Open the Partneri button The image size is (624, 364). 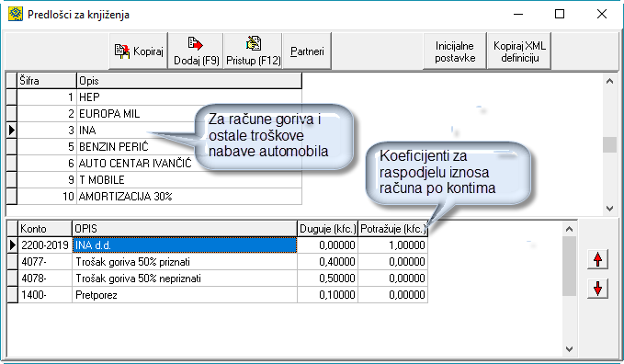[307, 51]
